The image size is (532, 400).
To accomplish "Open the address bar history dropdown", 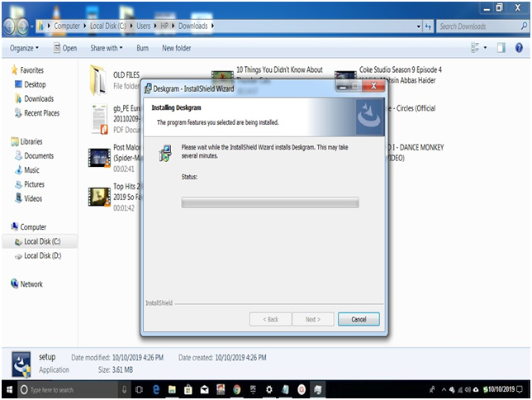I will click(419, 26).
